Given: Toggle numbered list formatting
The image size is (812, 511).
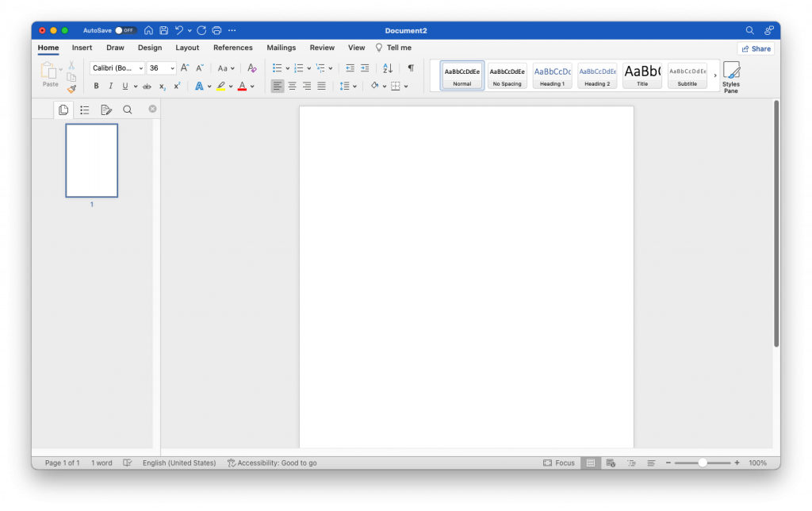Looking at the screenshot, I should [x=298, y=67].
